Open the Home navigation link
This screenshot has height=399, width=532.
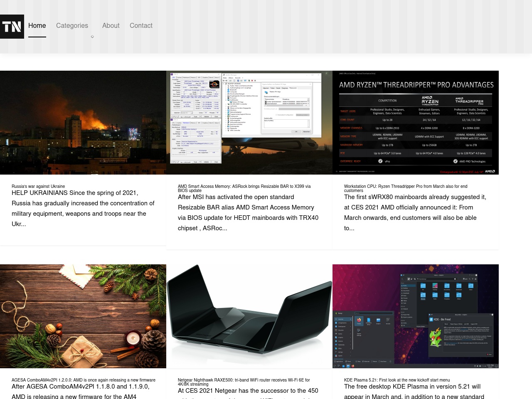[x=37, y=25]
